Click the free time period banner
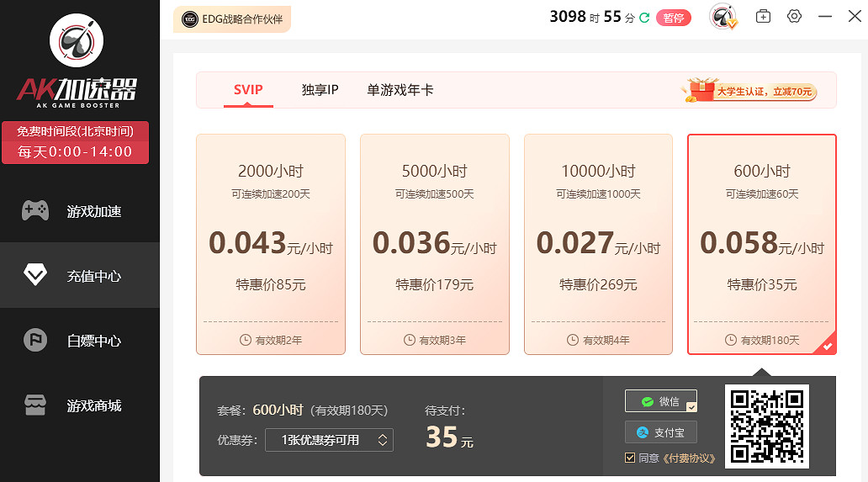This screenshot has width=868, height=482. pos(76,142)
